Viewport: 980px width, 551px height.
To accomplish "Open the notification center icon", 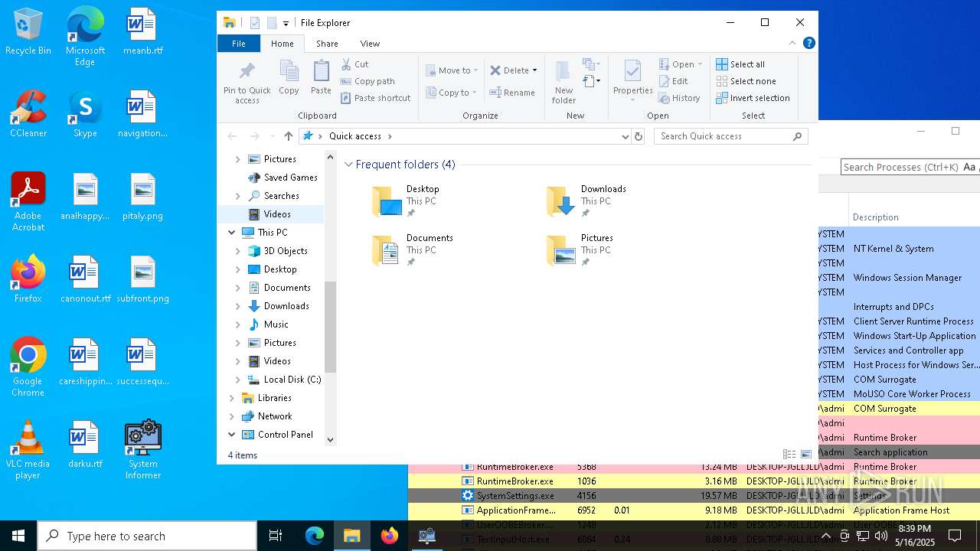I will coord(955,536).
